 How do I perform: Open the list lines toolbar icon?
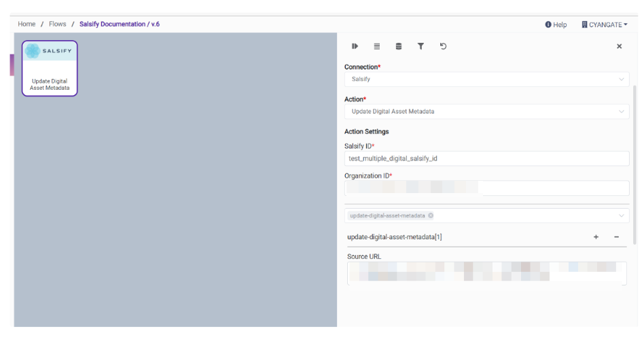377,46
